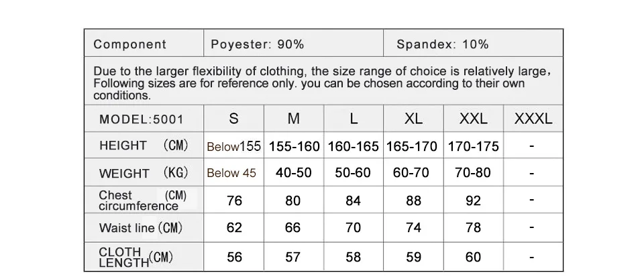The width and height of the screenshot is (644, 279).
Task: Select the Below155 height cell
Action: pyautogui.click(x=233, y=146)
